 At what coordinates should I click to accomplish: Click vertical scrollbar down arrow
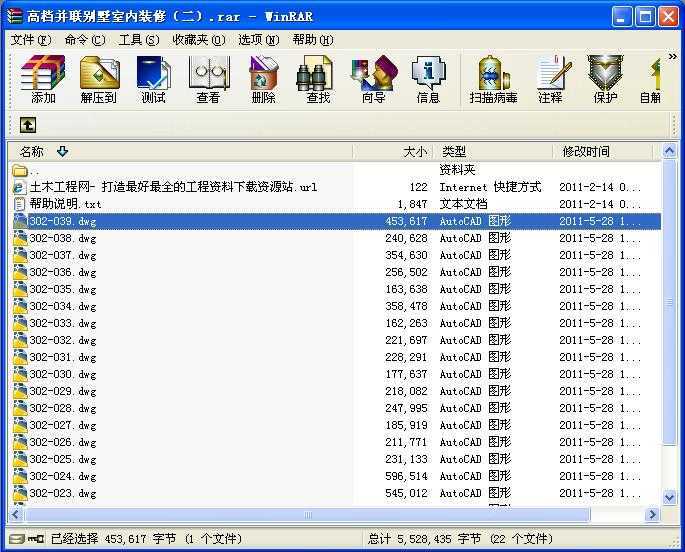tap(669, 497)
